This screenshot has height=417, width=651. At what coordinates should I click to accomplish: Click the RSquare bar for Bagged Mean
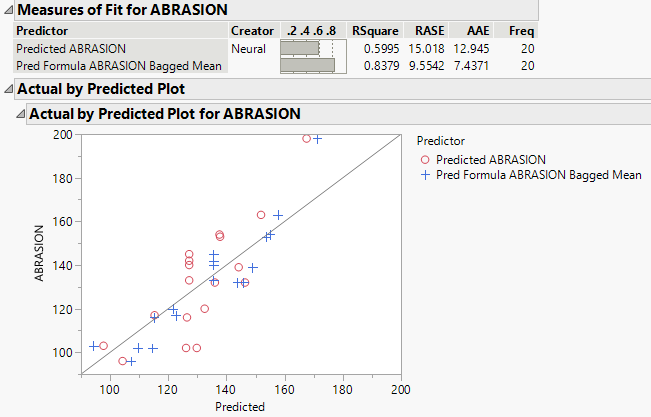point(307,65)
